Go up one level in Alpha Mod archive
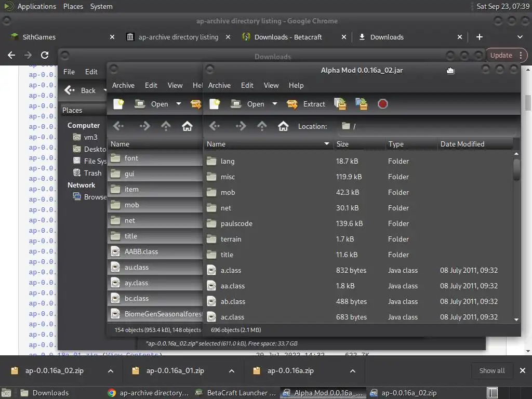532x399 pixels. click(x=262, y=126)
